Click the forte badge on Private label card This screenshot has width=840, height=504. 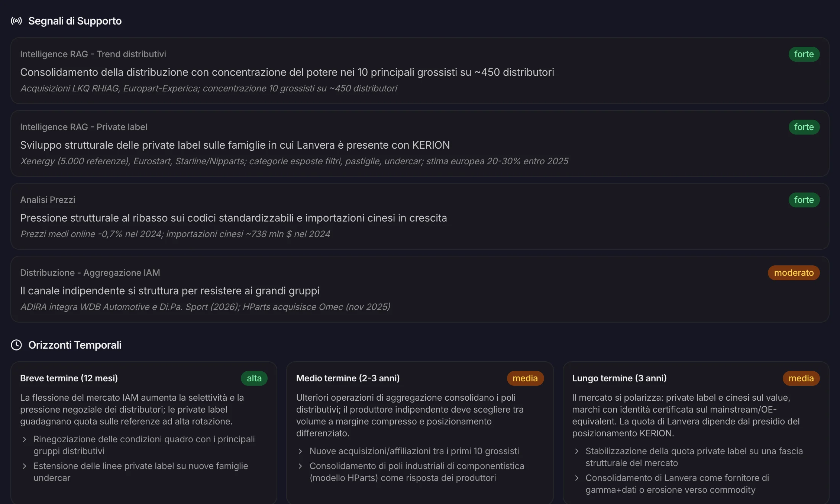coord(804,127)
